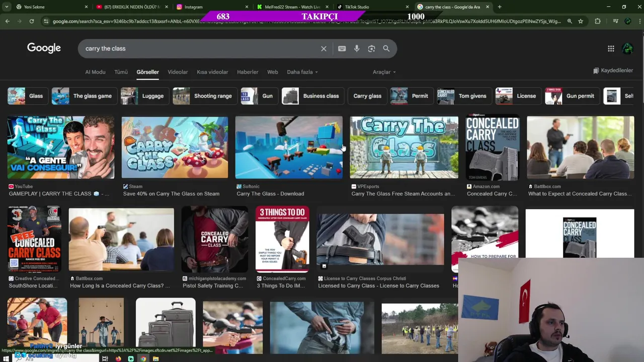The width and height of the screenshot is (644, 362).
Task: Open Kaydedilenler saved items
Action: (613, 70)
